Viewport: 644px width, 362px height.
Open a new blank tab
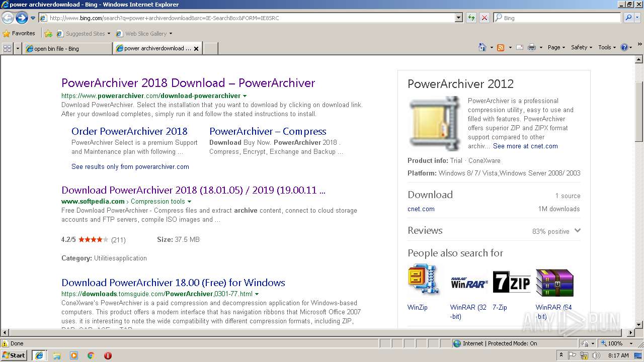click(210, 48)
